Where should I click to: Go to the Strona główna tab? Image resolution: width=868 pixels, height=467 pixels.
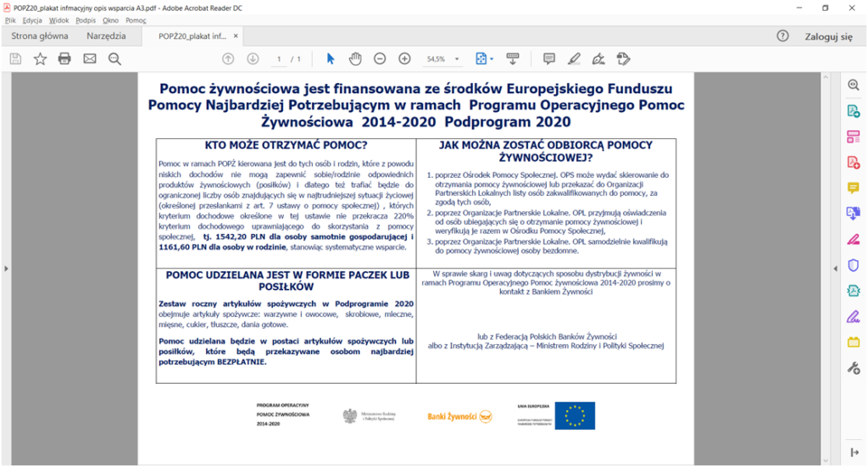pos(40,36)
